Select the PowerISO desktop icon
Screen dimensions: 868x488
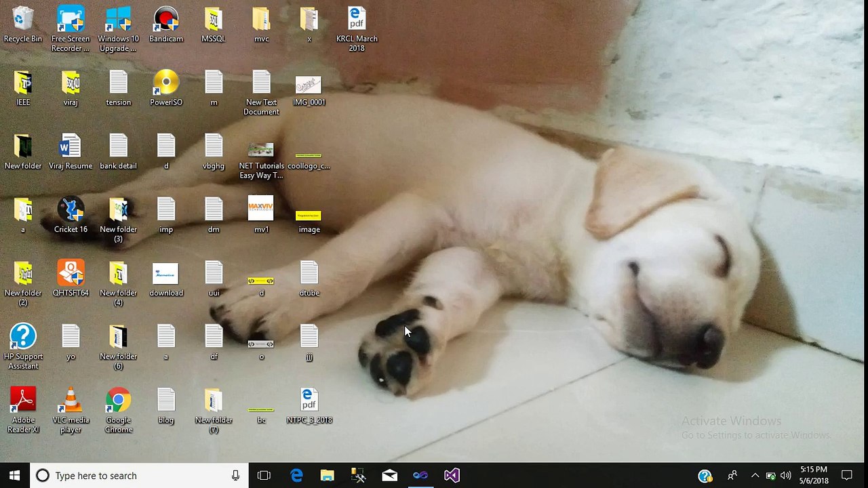pyautogui.click(x=166, y=88)
